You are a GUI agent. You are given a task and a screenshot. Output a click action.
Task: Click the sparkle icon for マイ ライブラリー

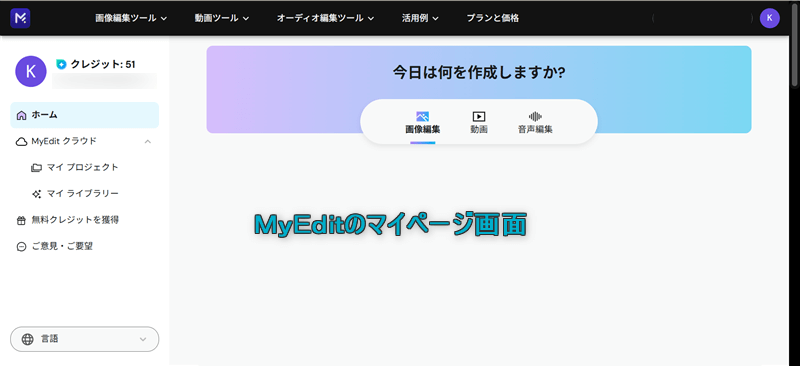pyautogui.click(x=36, y=194)
